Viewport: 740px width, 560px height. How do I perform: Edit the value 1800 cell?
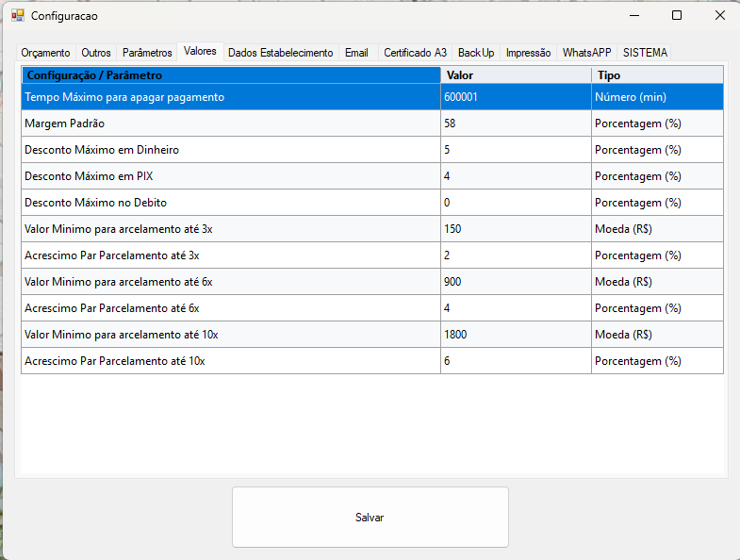point(516,335)
